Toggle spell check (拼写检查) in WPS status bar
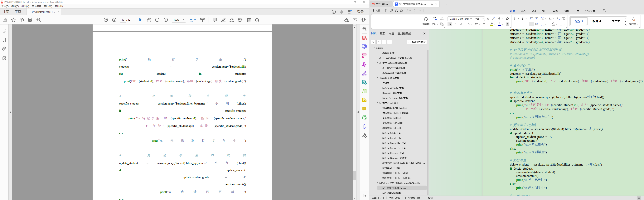The image size is (644, 200). click(414, 198)
